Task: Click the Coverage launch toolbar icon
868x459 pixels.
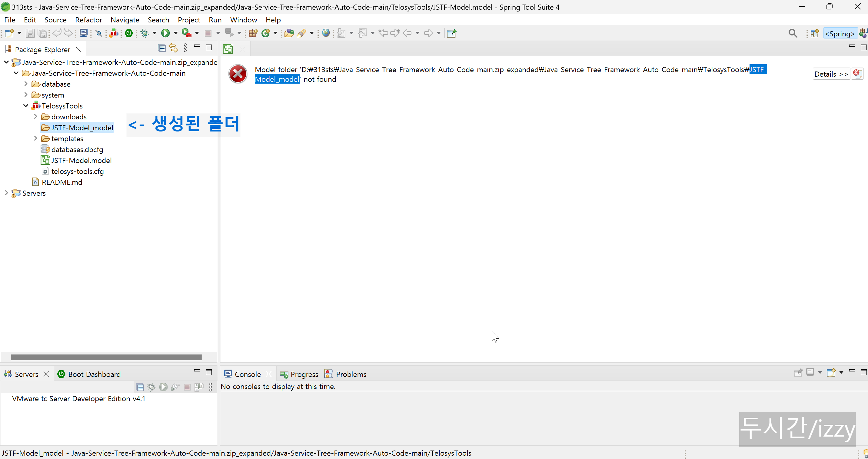Action: [186, 33]
